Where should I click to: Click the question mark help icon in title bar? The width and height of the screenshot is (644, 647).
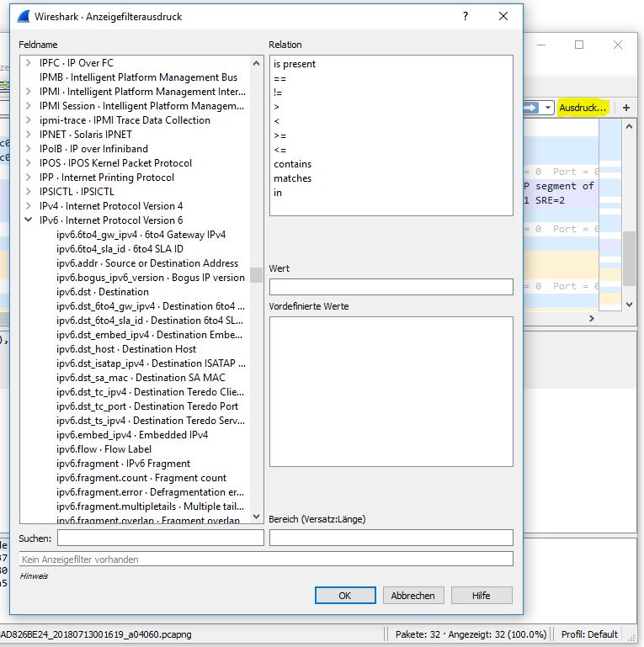[x=466, y=16]
